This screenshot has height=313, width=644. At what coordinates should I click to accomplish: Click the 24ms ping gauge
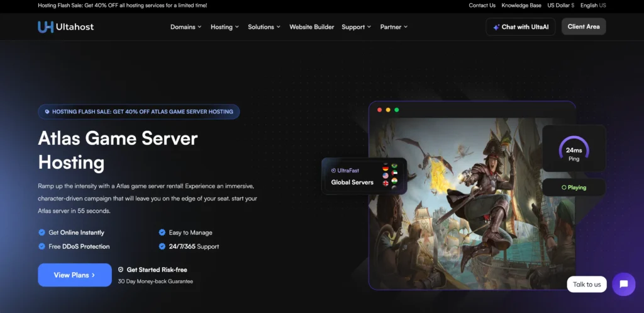(x=574, y=149)
